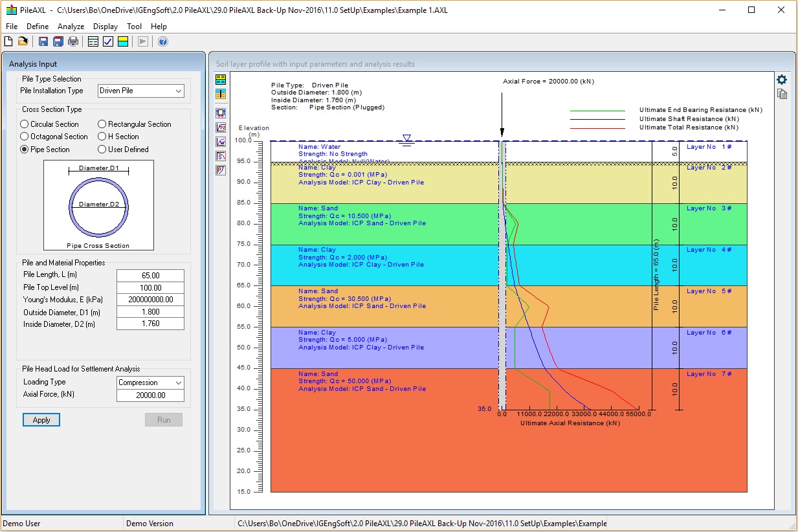
Task: Click the 'Strength: Qc = 50.000 (MPa)' text
Action: 345,382
